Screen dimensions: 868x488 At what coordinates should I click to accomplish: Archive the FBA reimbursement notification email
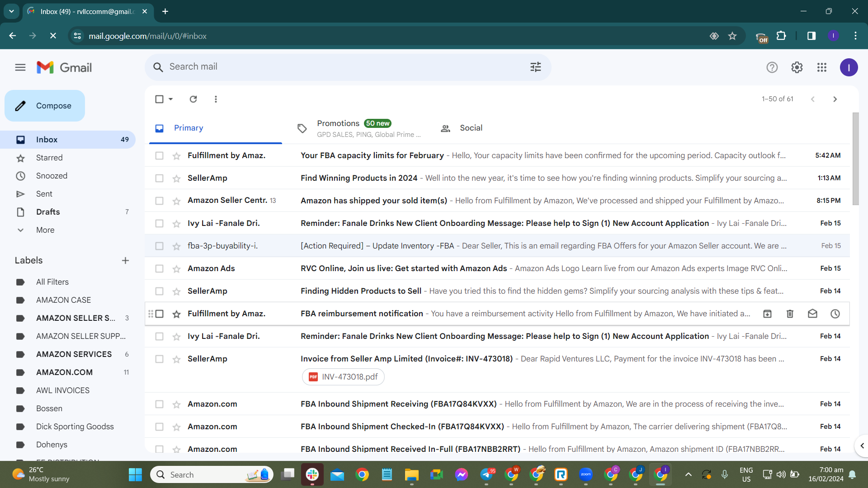(767, 314)
